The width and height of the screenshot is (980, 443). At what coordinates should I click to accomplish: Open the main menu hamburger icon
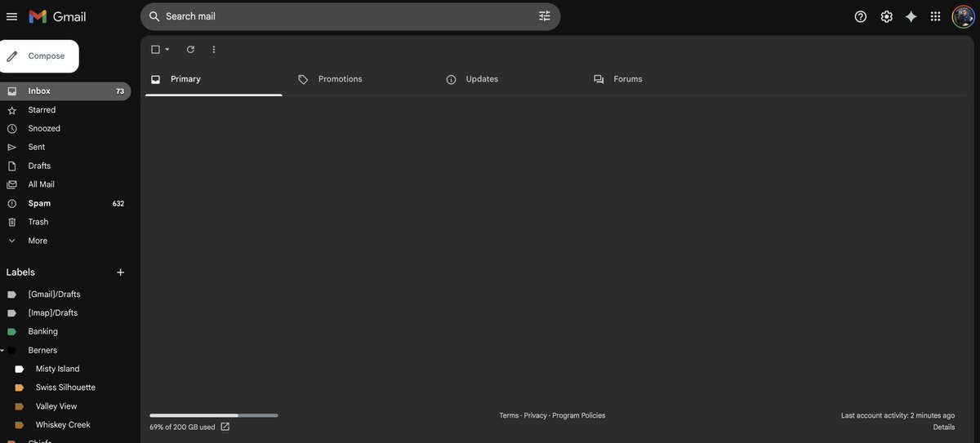[11, 16]
